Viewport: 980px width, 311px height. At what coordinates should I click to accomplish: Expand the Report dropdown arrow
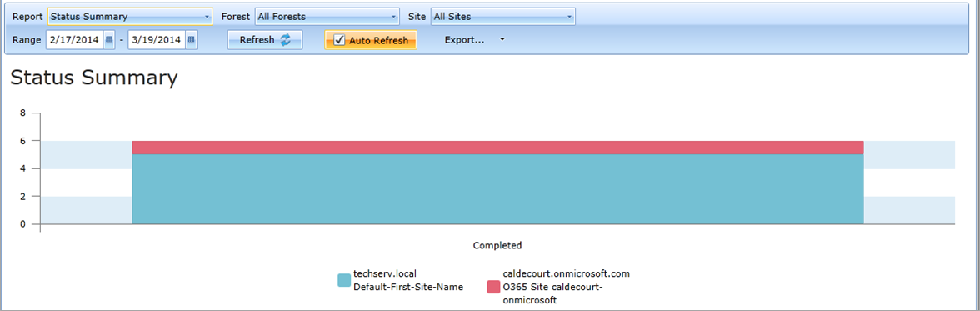coord(207,17)
